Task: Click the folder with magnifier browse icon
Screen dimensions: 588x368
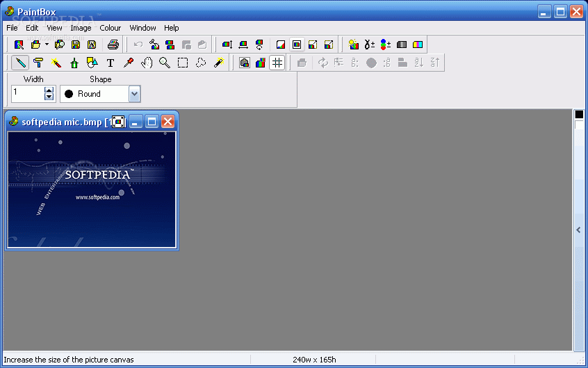Action: point(60,45)
